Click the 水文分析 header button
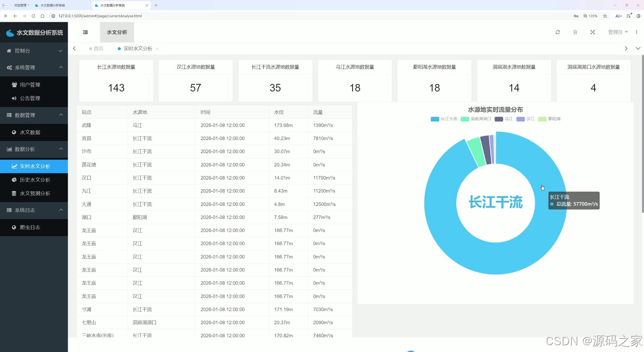 [x=117, y=32]
